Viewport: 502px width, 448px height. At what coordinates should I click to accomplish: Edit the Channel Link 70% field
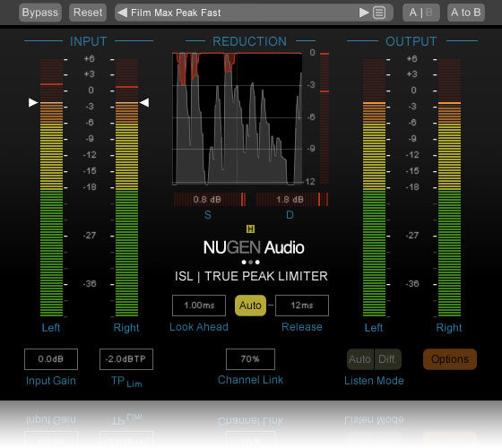250,359
